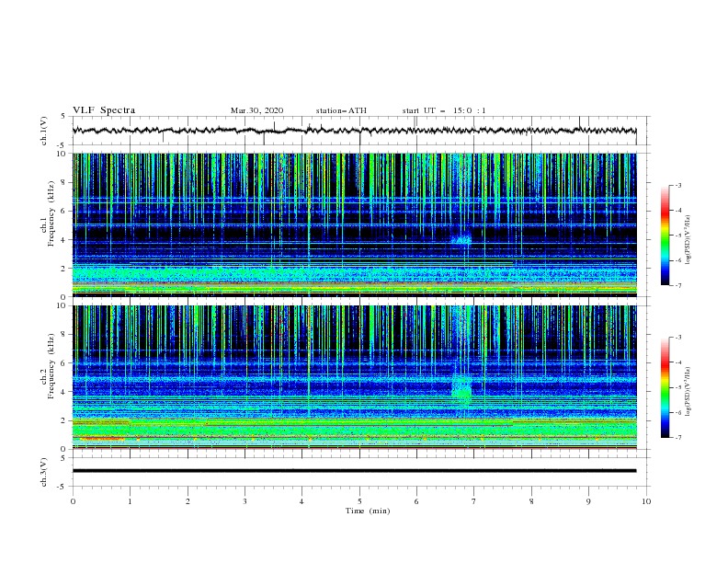The height and width of the screenshot is (563, 728).
Task: Click the "VLF Spectra" plot title
Action: [104, 110]
